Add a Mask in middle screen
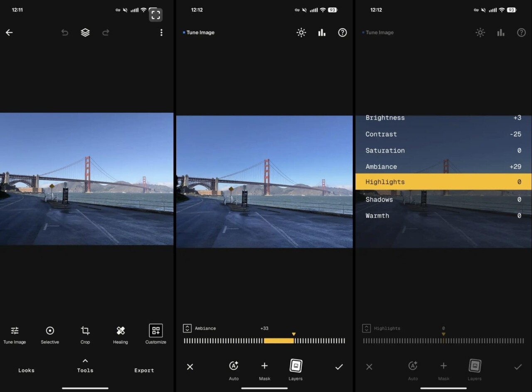532x392 pixels. point(264,370)
